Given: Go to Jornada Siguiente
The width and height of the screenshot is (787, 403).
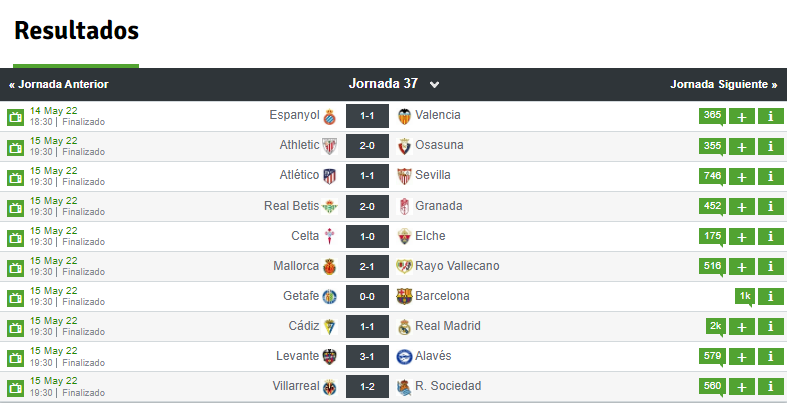Looking at the screenshot, I should tap(723, 84).
